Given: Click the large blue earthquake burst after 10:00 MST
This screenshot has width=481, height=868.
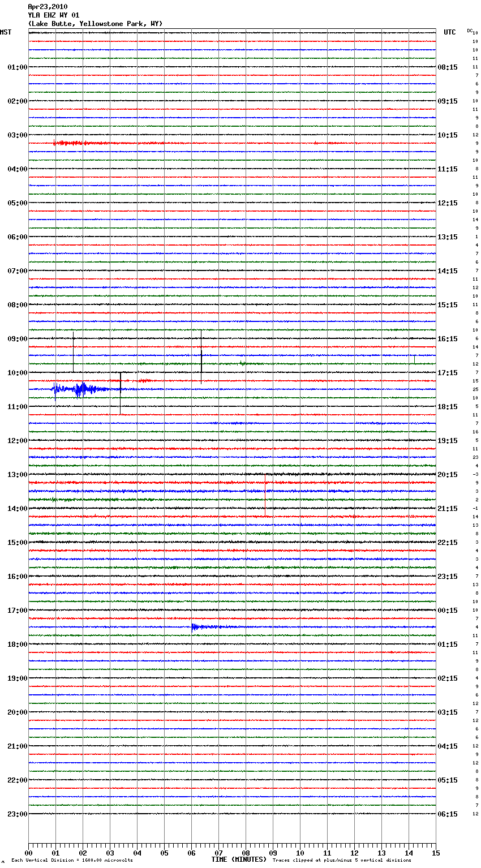Looking at the screenshot, I should coord(82,389).
